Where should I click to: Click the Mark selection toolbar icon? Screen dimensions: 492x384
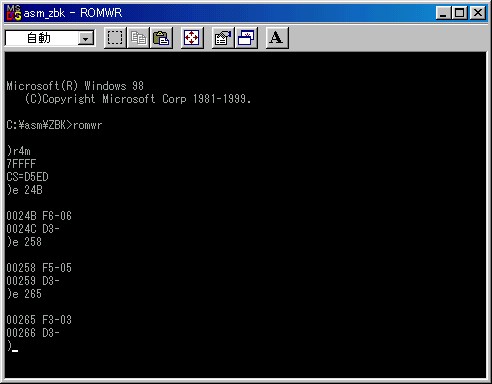tap(115, 38)
